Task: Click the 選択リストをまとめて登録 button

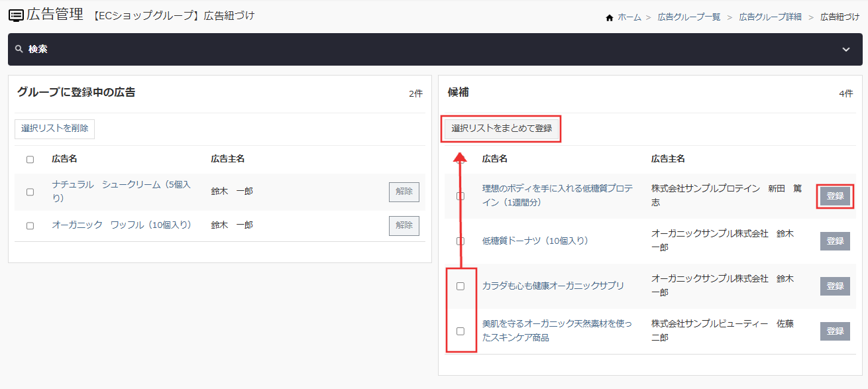Action: [x=501, y=129]
